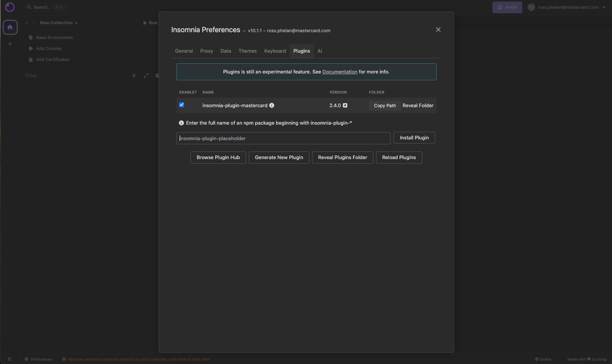This screenshot has height=364, width=612.
Task: Click the Install Plugin button
Action: (414, 138)
